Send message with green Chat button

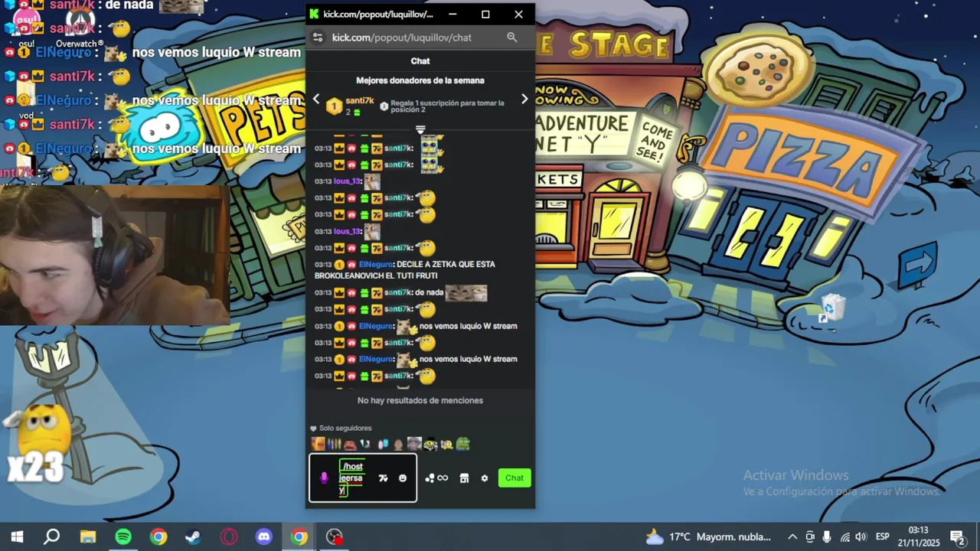pos(514,478)
